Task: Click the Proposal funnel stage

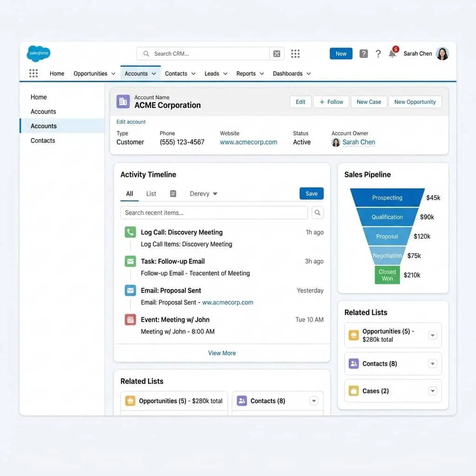Action: (387, 236)
